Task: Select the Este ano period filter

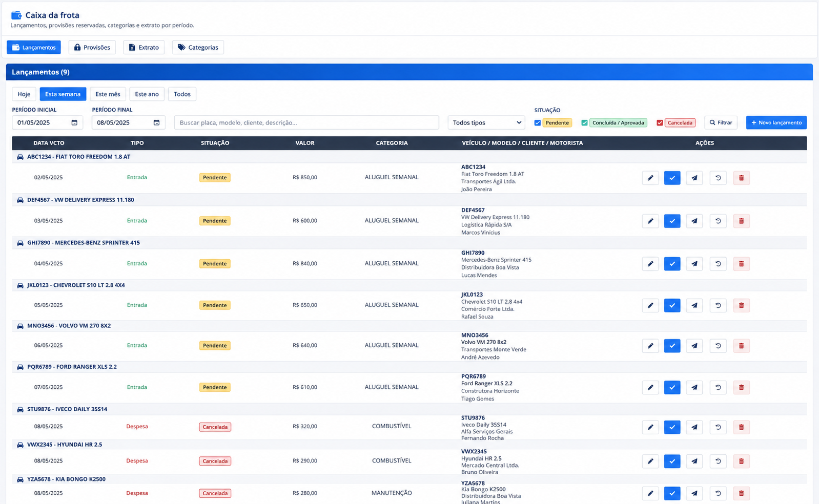Action: 147,94
